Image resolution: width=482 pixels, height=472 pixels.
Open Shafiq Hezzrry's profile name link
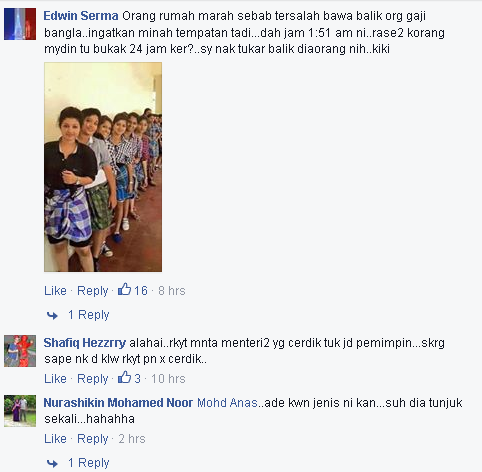point(85,343)
